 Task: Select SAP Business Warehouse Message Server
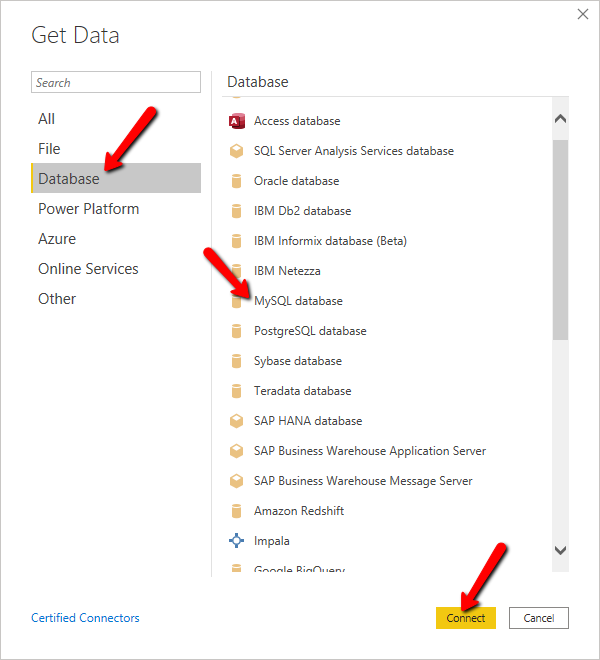(387, 481)
